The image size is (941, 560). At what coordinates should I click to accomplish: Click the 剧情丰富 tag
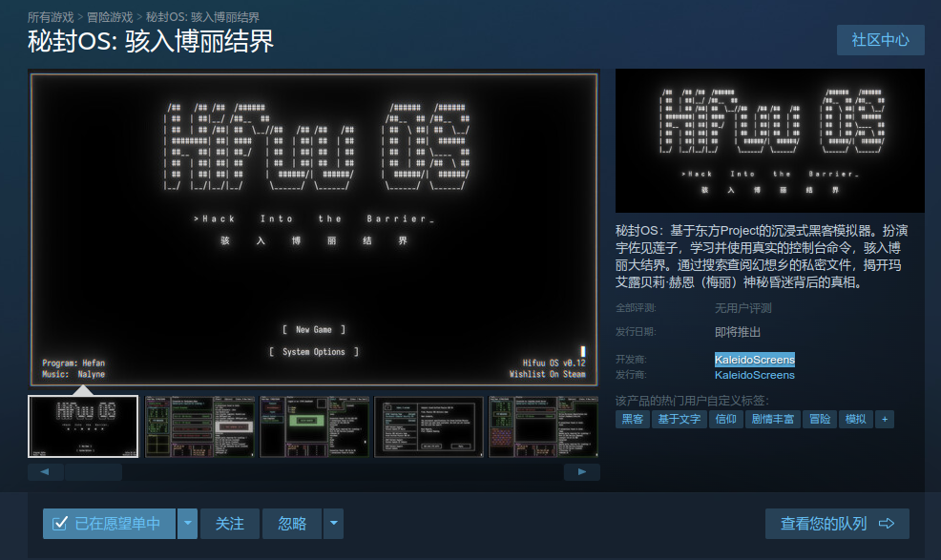pos(772,419)
